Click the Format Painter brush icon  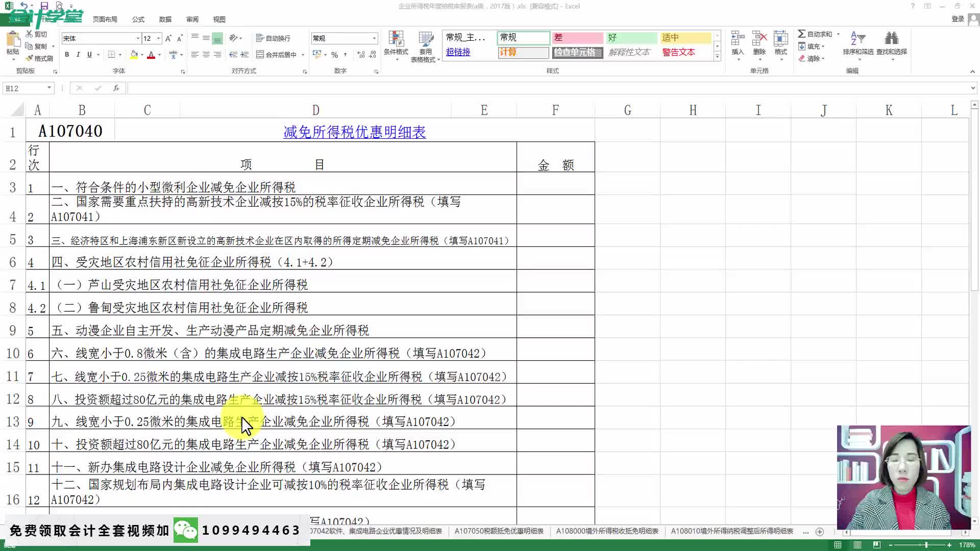click(x=30, y=58)
